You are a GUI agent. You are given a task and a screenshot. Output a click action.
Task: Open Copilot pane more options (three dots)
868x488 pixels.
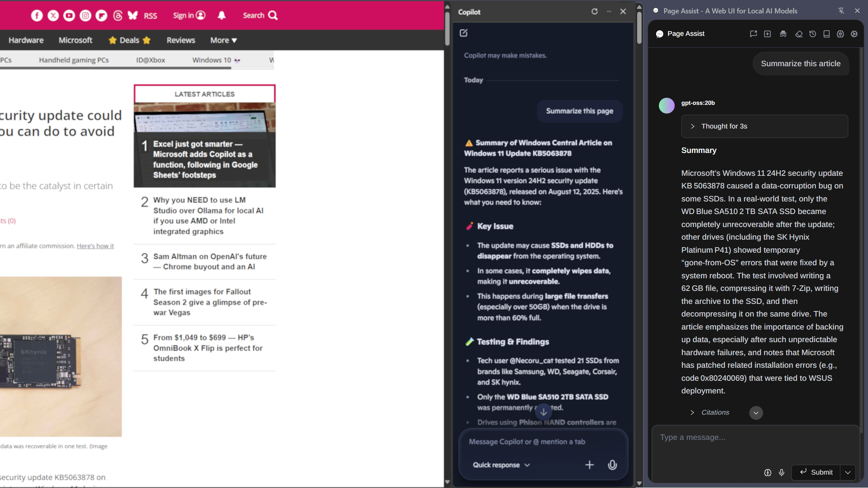(609, 11)
